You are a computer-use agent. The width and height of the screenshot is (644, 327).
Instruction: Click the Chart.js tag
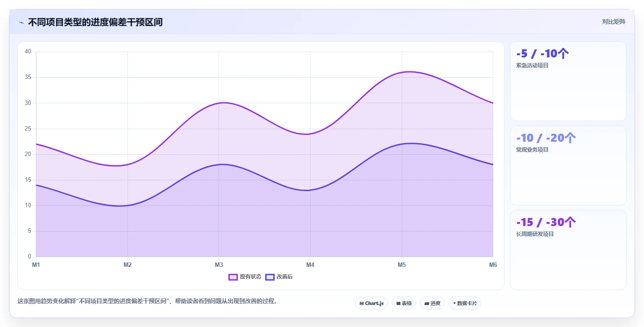pos(371,303)
